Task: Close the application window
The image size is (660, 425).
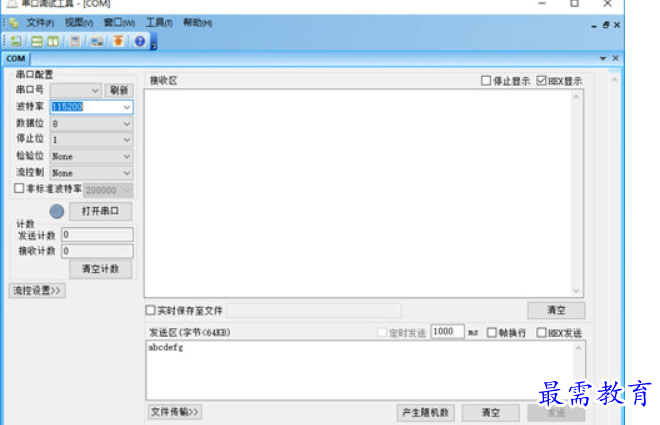Action: pyautogui.click(x=607, y=4)
